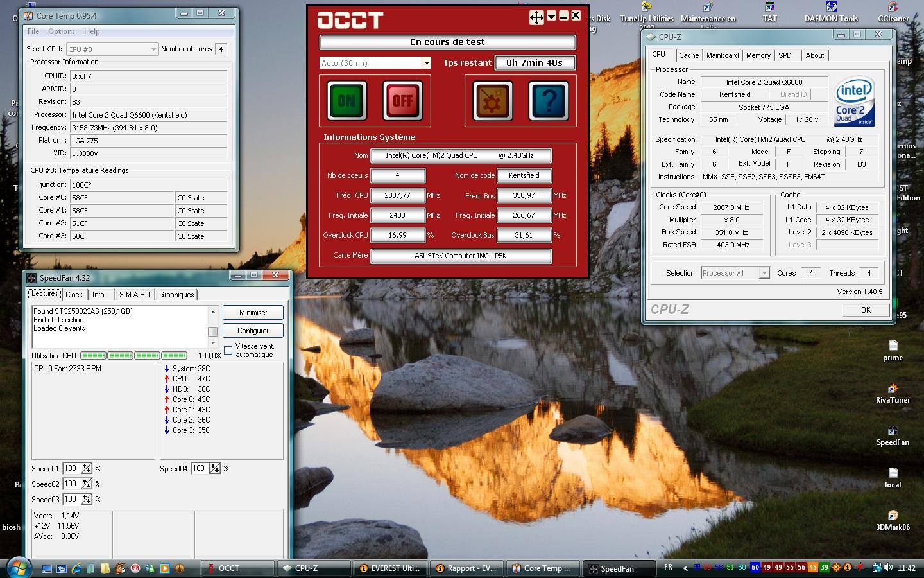The image size is (924, 578).
Task: Click the media player quick launch icon
Action: tap(165, 568)
